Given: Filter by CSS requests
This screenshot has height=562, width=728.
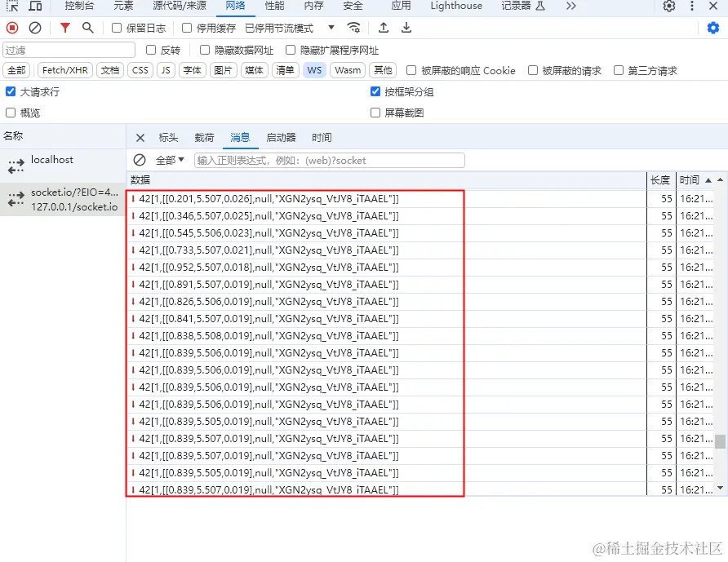Looking at the screenshot, I should 140,70.
